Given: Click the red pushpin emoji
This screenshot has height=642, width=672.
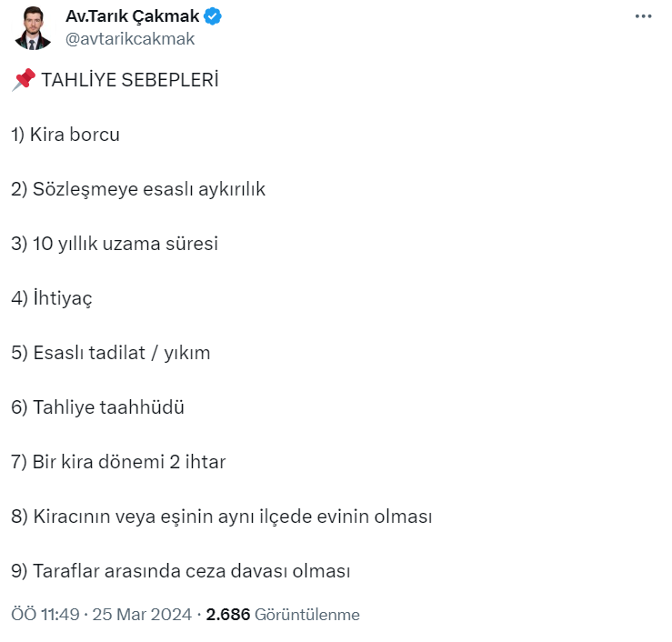Looking at the screenshot, I should pos(23,80).
